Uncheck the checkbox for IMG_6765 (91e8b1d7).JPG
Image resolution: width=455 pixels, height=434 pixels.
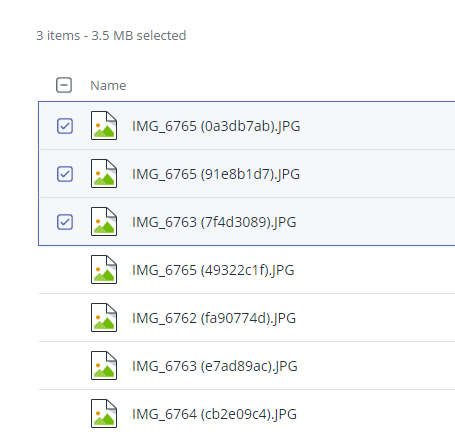[x=65, y=174]
